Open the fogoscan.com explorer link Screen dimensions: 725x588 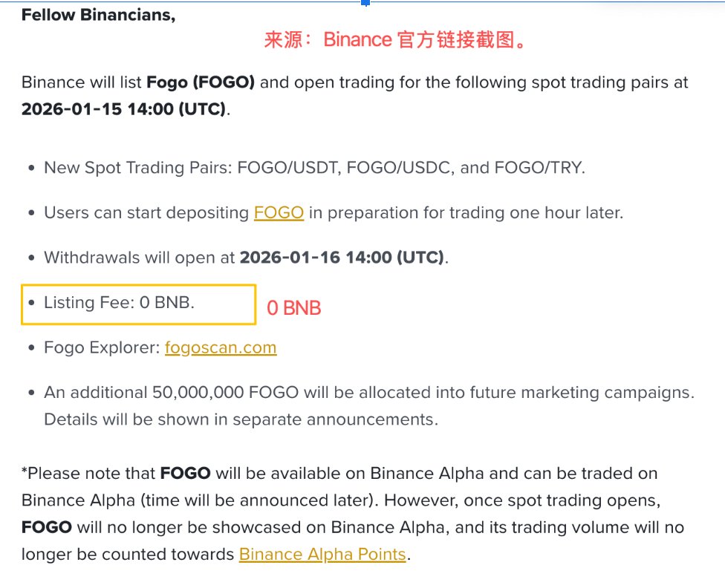click(221, 347)
